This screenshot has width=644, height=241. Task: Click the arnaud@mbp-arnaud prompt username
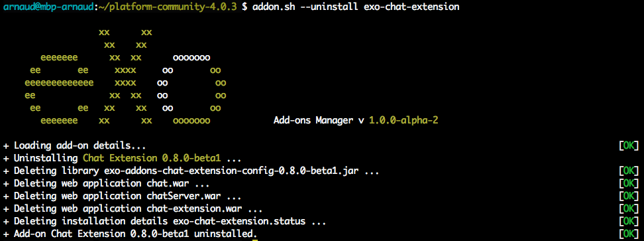[x=49, y=7]
